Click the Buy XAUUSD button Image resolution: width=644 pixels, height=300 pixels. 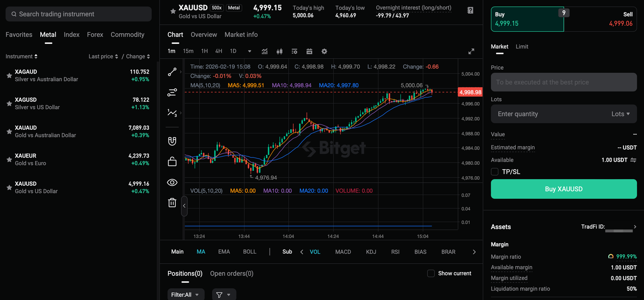coord(563,189)
